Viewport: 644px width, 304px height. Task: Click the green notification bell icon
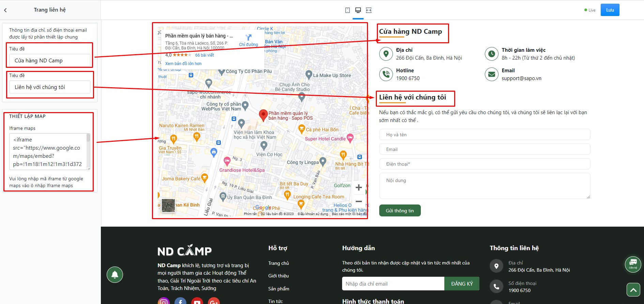click(x=115, y=275)
